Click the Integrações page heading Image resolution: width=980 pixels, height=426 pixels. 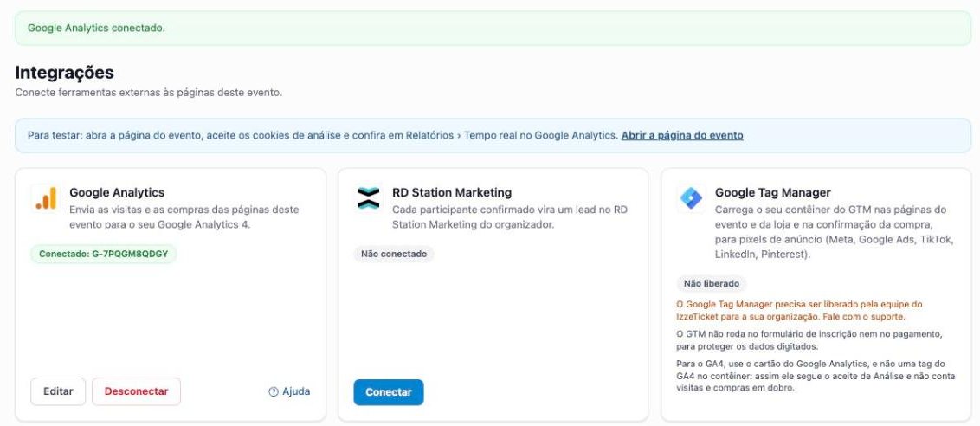coord(64,73)
